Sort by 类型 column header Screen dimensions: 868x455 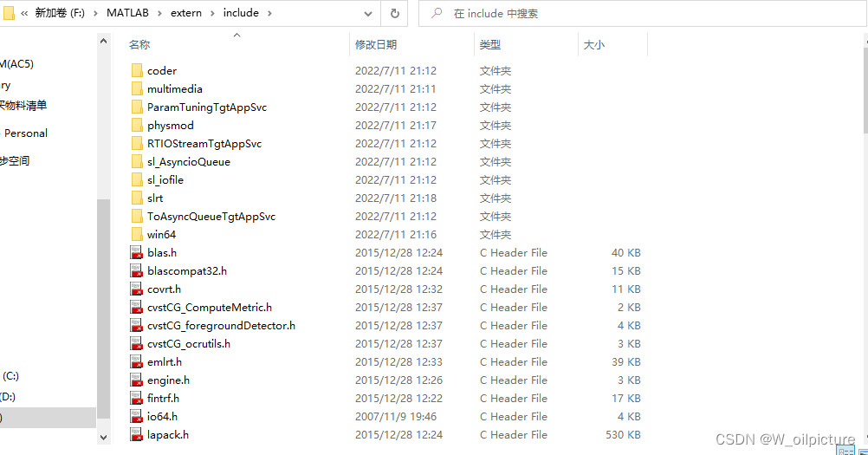coord(490,45)
